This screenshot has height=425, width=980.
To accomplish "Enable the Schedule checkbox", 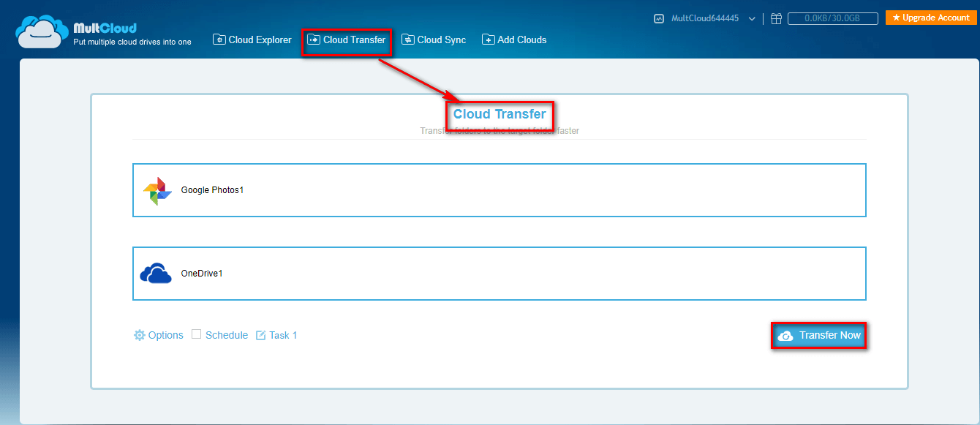I will coord(196,334).
